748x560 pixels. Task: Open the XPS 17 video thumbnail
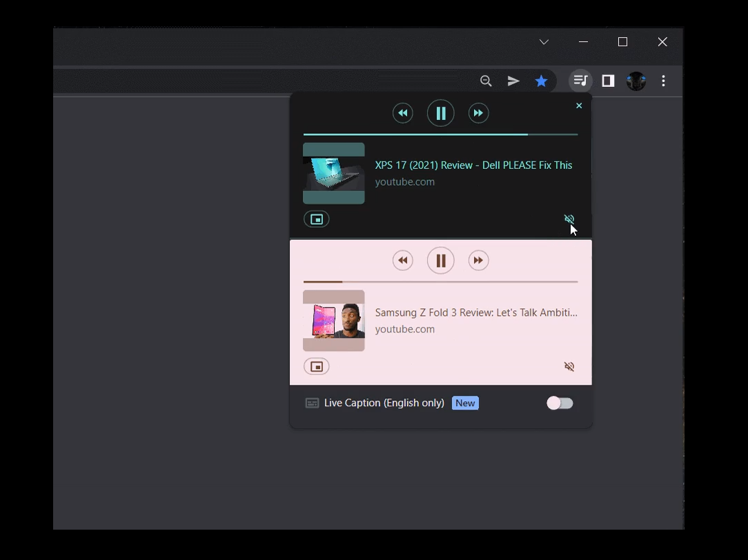click(x=334, y=174)
